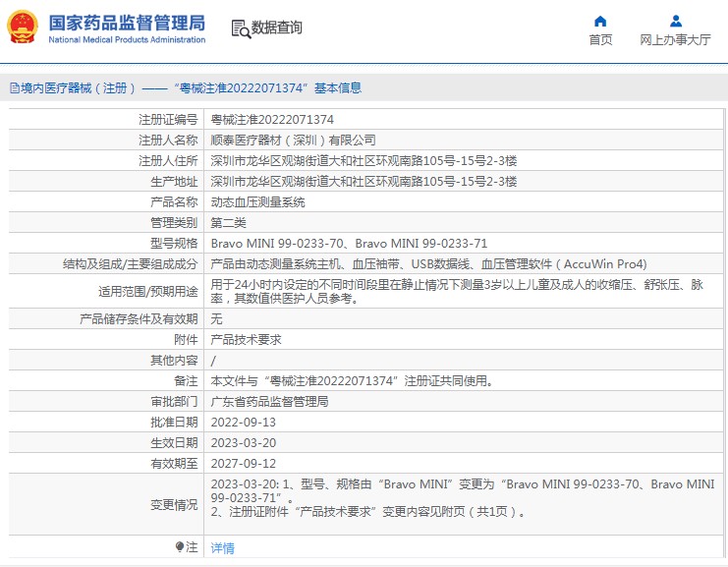Click 国家药品监督管理局 title text
Viewport: 728px width, 567px height.
point(127,23)
